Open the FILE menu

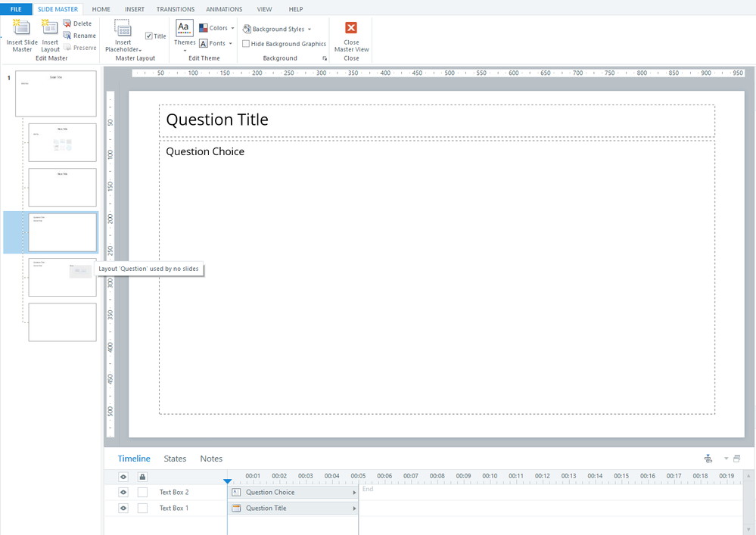pyautogui.click(x=16, y=9)
